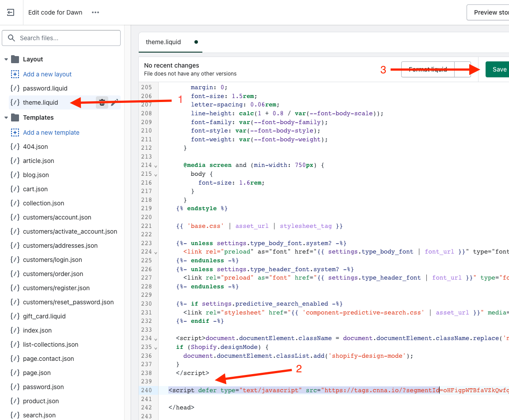The image size is (509, 420).
Task: Open the gift_card.liquid template
Action: (x=44, y=316)
